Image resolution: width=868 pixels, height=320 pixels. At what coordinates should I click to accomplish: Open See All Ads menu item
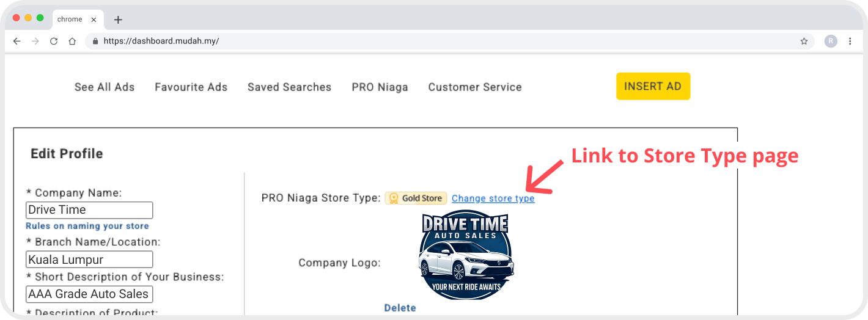tap(105, 87)
